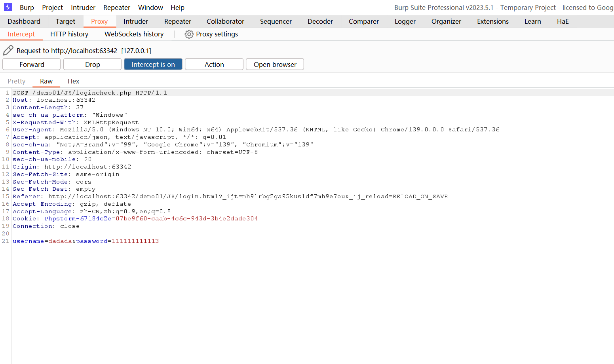Click the sec-ch-ua-mobile: ?0 header
The height and width of the screenshot is (364, 614).
click(x=52, y=159)
